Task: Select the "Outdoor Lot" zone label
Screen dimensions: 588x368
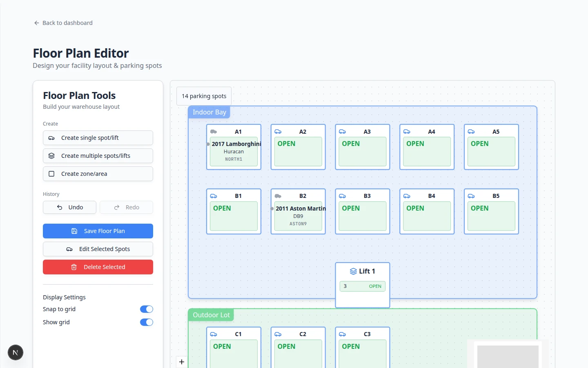Action: [211, 315]
